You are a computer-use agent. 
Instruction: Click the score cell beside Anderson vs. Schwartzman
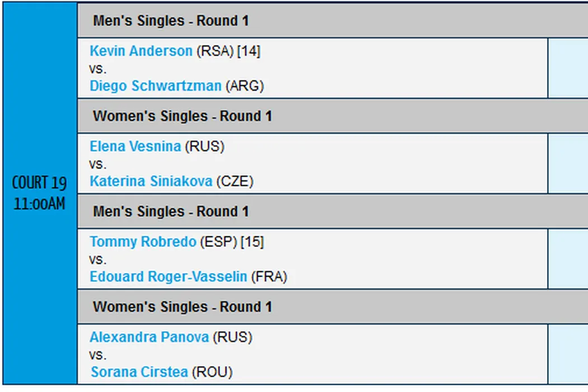tap(567, 68)
